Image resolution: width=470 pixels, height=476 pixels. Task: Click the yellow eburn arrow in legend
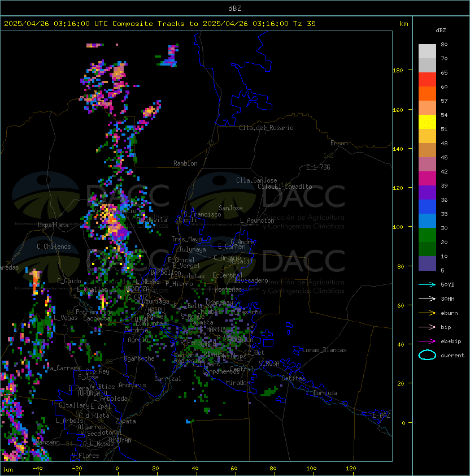point(427,313)
